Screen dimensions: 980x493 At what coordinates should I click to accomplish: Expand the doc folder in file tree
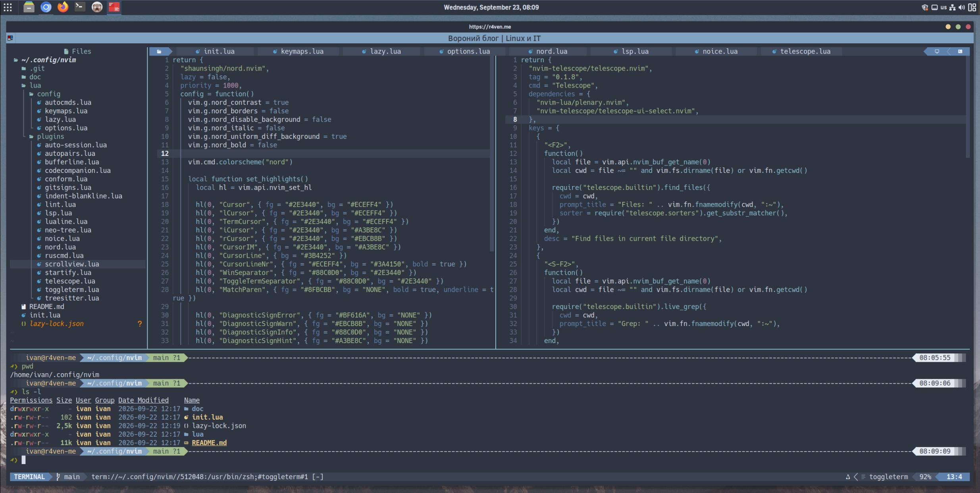pyautogui.click(x=31, y=77)
